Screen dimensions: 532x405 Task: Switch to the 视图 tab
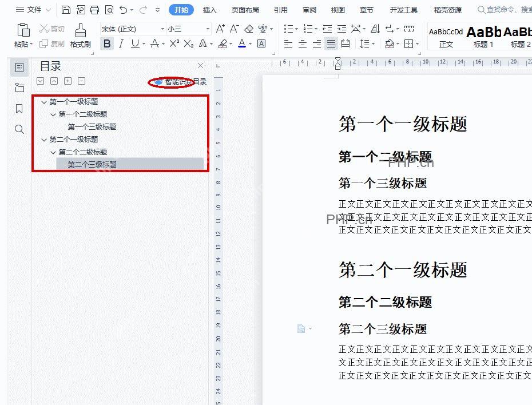pos(338,10)
